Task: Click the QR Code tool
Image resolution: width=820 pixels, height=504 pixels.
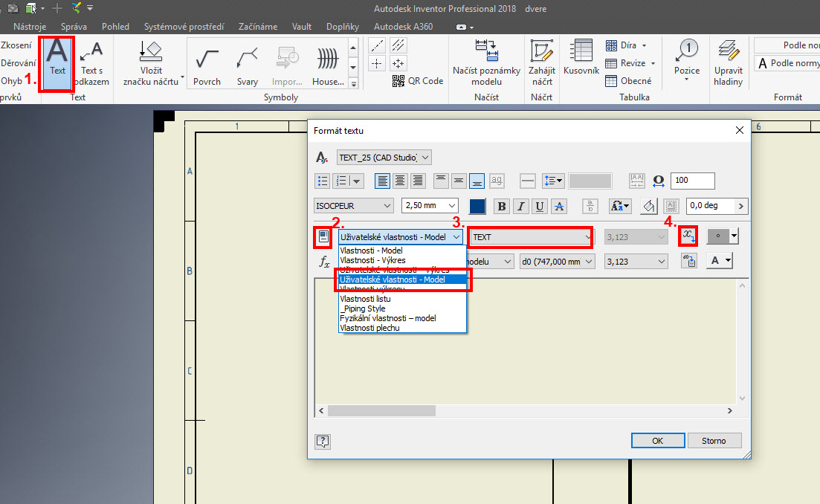Action: pos(418,81)
